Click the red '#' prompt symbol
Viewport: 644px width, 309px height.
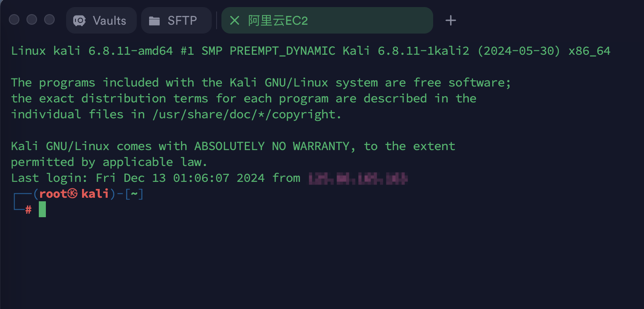(28, 210)
